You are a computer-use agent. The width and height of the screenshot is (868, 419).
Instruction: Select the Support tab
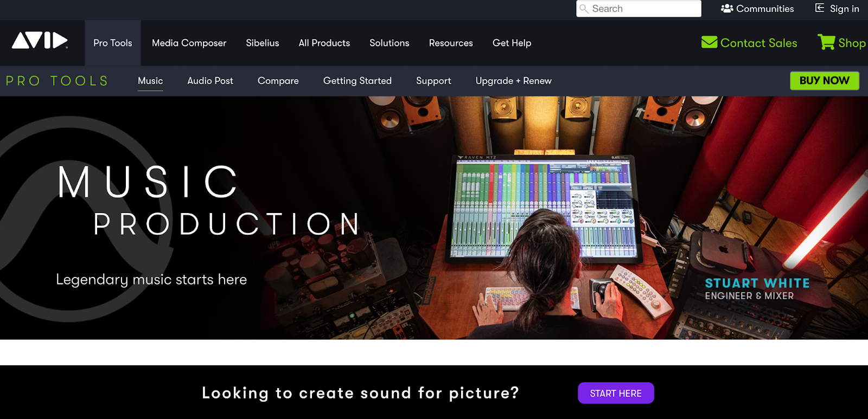[x=433, y=81]
